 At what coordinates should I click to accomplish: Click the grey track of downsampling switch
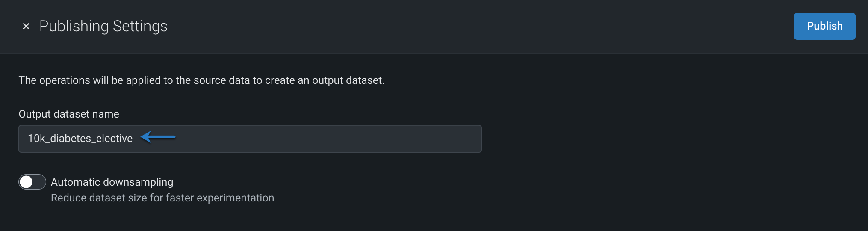click(x=39, y=182)
